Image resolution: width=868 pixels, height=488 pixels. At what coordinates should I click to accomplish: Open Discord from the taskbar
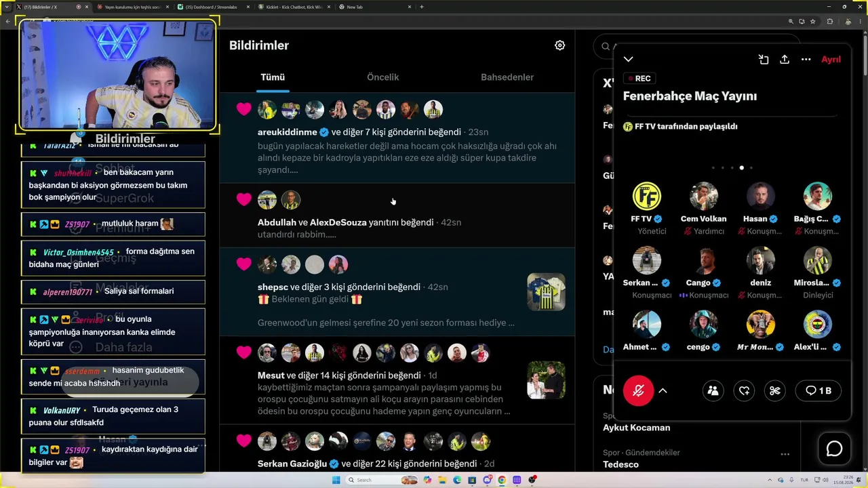tap(487, 480)
